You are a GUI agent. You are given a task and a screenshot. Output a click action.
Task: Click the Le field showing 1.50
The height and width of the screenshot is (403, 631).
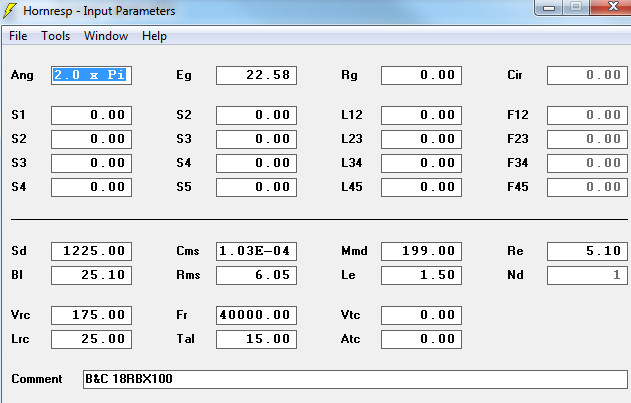point(421,275)
